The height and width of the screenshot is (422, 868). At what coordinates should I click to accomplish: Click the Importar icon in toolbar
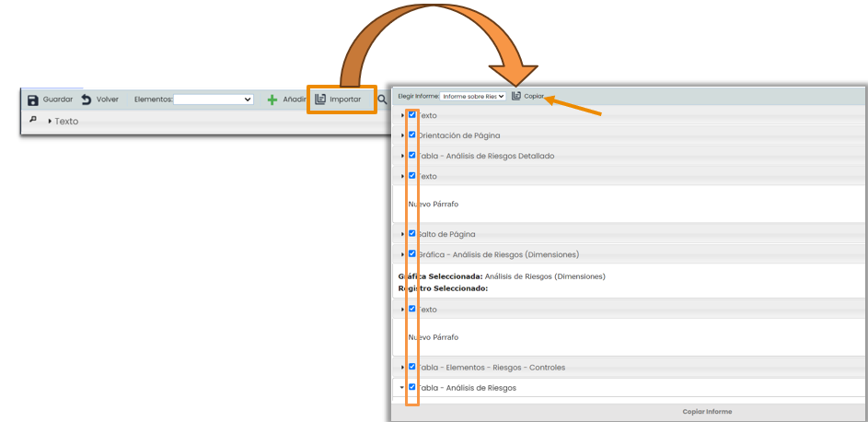pos(320,100)
